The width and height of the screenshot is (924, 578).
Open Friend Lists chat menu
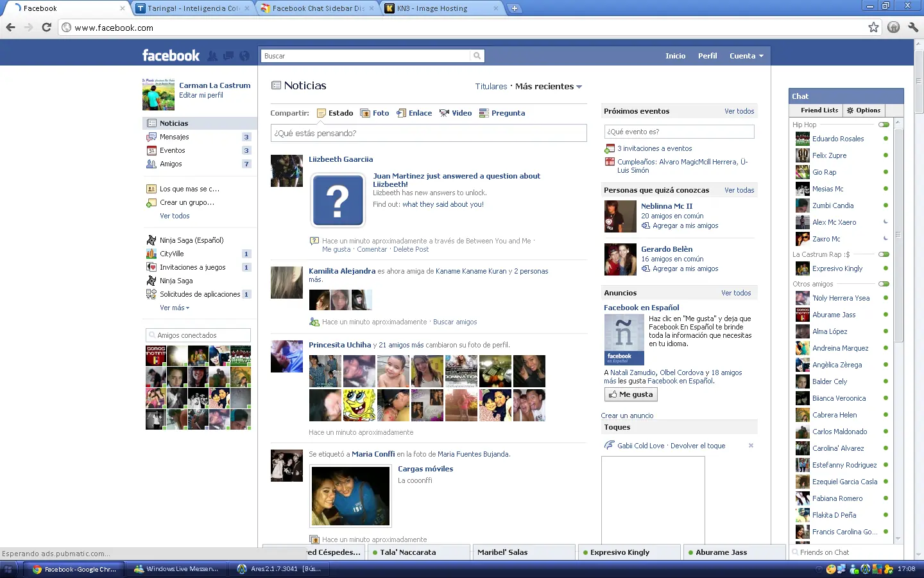click(x=819, y=110)
